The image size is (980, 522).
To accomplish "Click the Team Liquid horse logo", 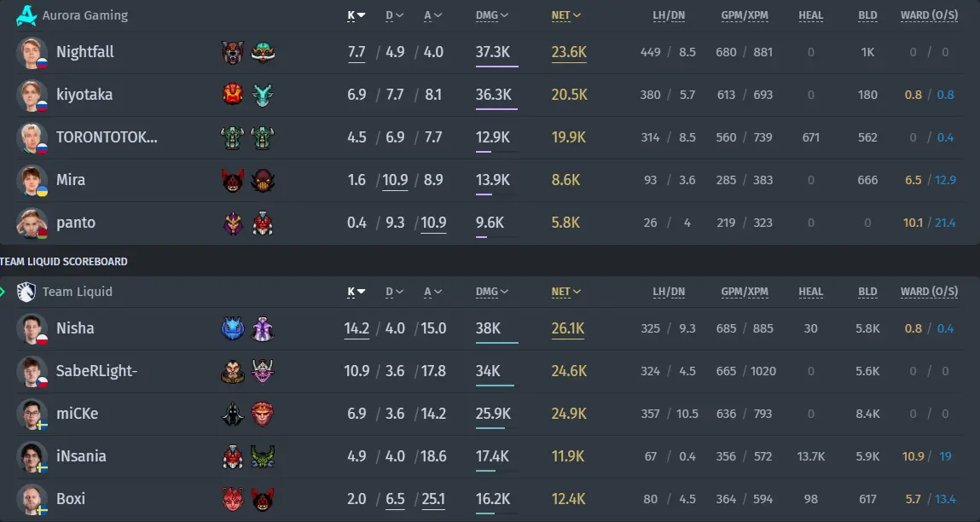I will click(x=26, y=292).
